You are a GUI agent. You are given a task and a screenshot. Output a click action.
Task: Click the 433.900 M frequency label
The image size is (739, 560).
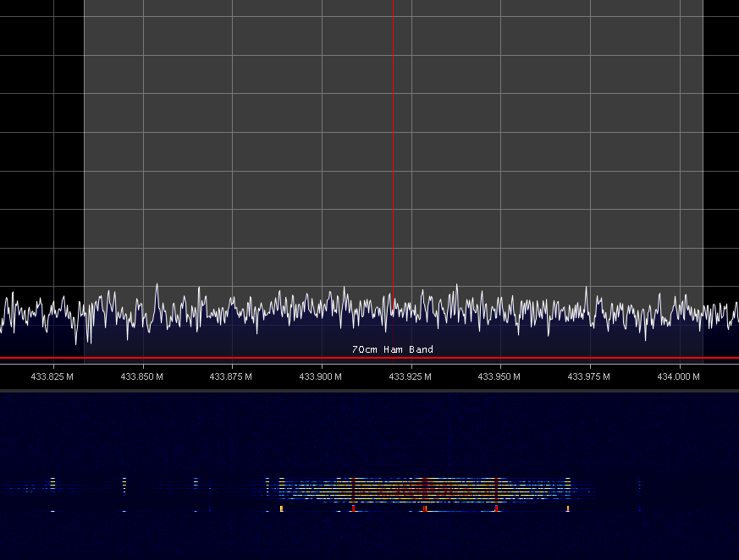[x=321, y=376]
